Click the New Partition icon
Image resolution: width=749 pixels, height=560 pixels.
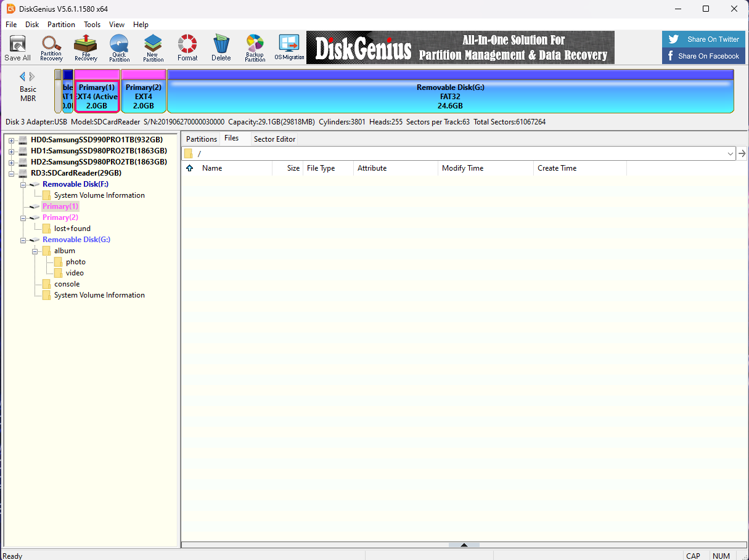(x=153, y=47)
